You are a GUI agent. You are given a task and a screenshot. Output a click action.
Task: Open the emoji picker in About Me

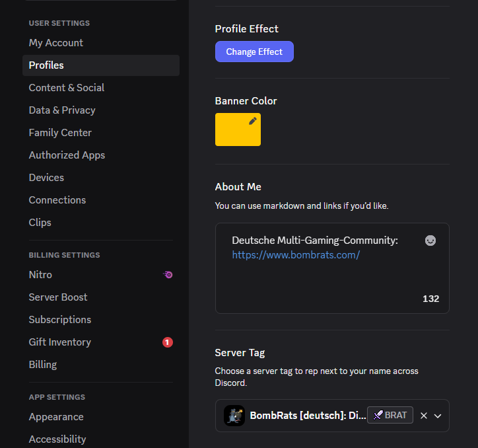tap(430, 241)
